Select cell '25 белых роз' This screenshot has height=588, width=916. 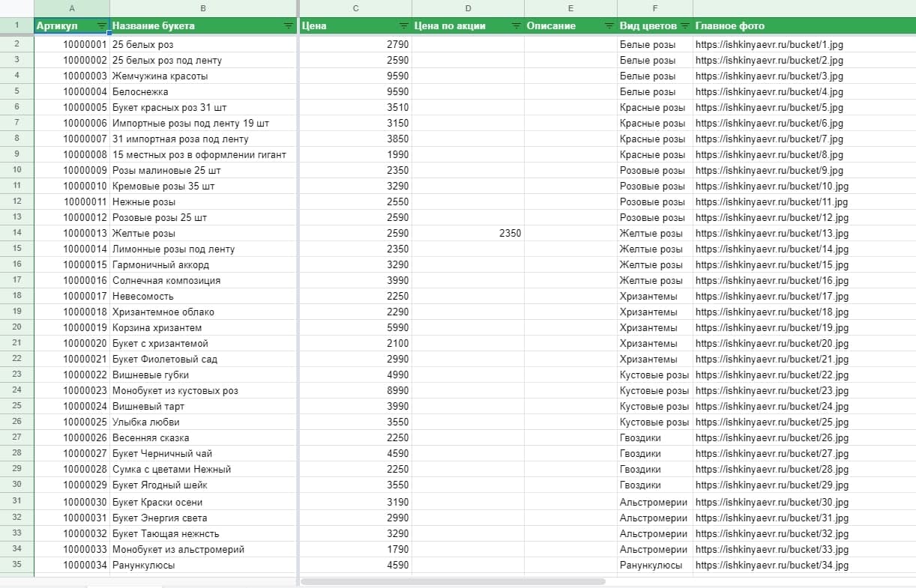tap(203, 45)
